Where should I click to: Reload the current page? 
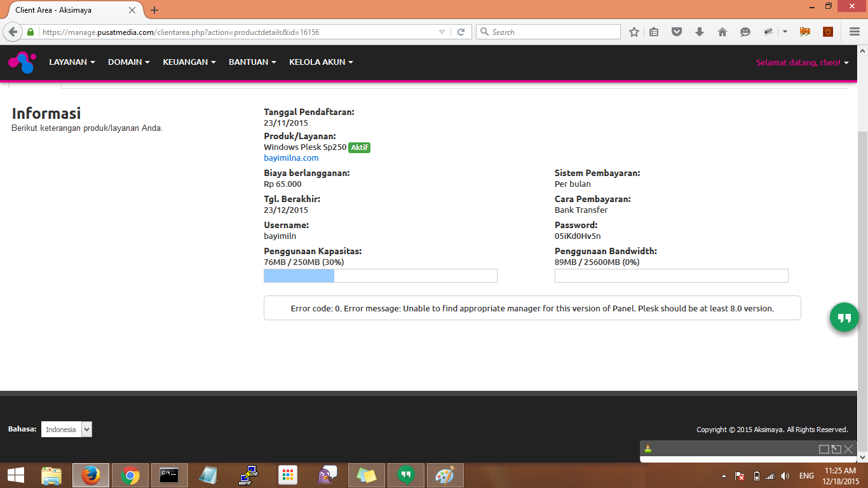pos(461,32)
